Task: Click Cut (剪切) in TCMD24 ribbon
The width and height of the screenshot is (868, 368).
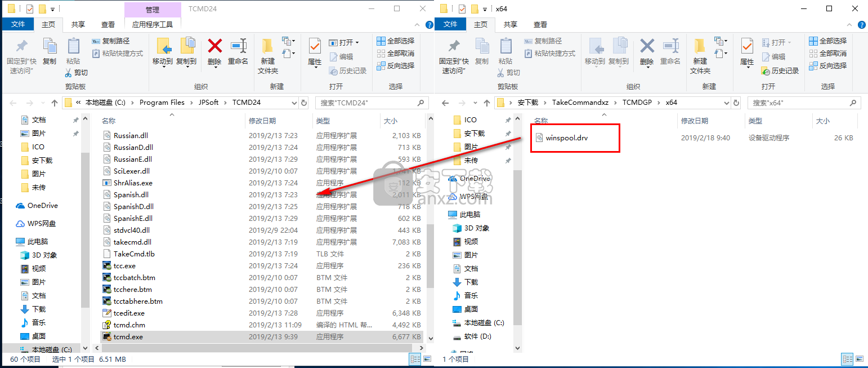Action: click(x=76, y=73)
